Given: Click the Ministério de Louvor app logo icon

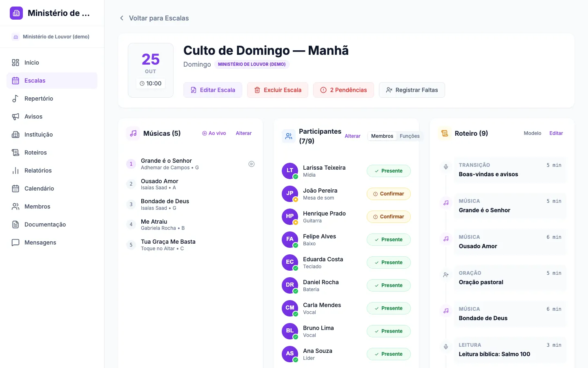Looking at the screenshot, I should click(16, 13).
